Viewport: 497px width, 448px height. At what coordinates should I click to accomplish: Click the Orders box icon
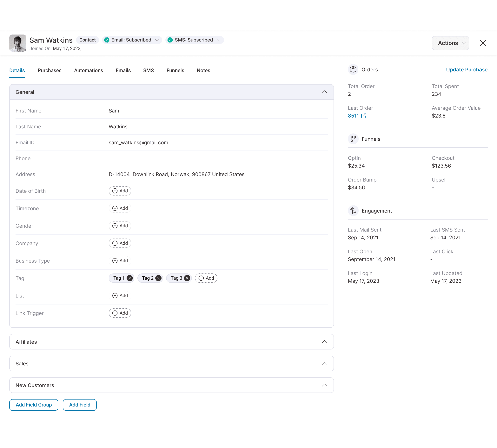click(x=353, y=69)
